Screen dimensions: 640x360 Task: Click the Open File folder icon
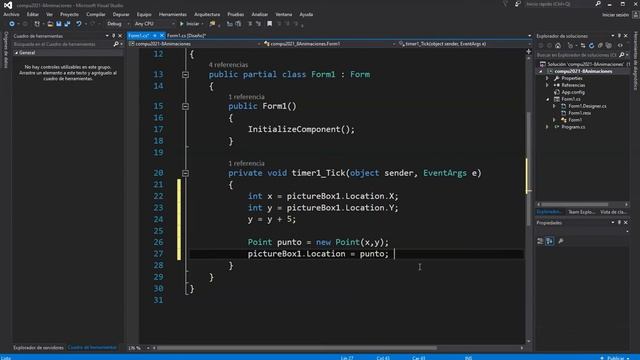(x=50, y=24)
